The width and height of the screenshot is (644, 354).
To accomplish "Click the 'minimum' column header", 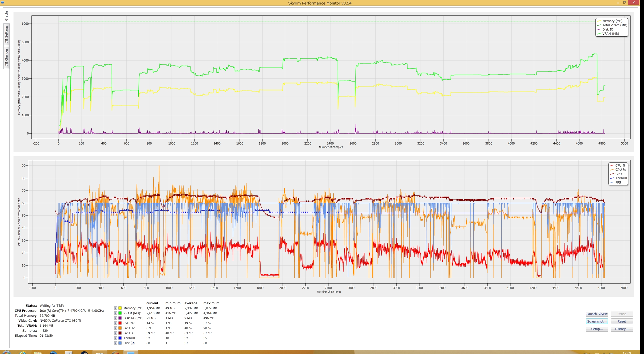I will 173,303.
